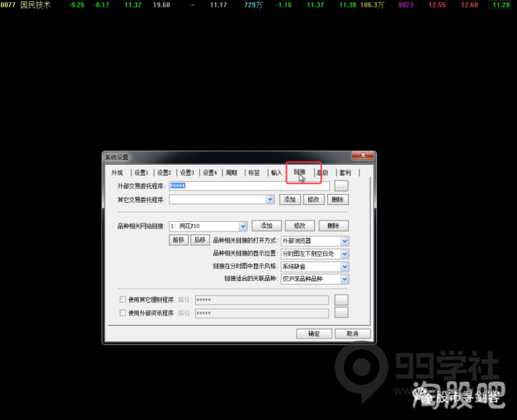Switch to the 周期 tab
The width and height of the screenshot is (517, 420).
[x=231, y=172]
